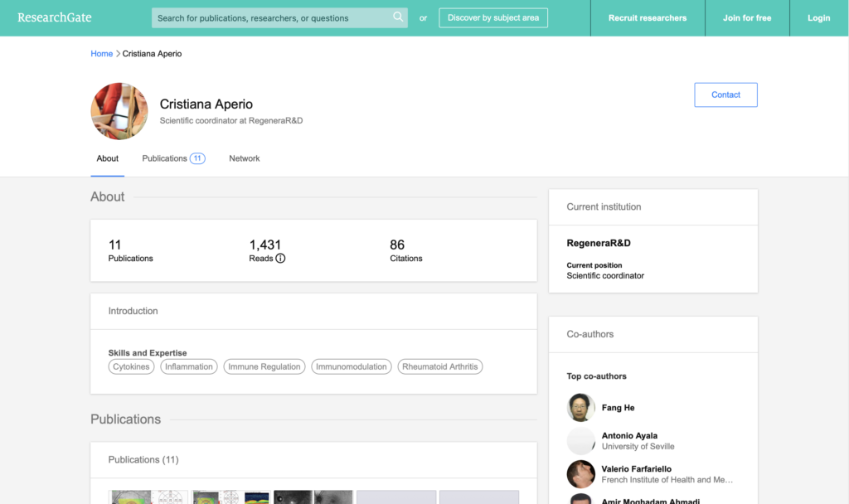Click the Cytokines skill tag
849x504 pixels.
click(x=131, y=366)
